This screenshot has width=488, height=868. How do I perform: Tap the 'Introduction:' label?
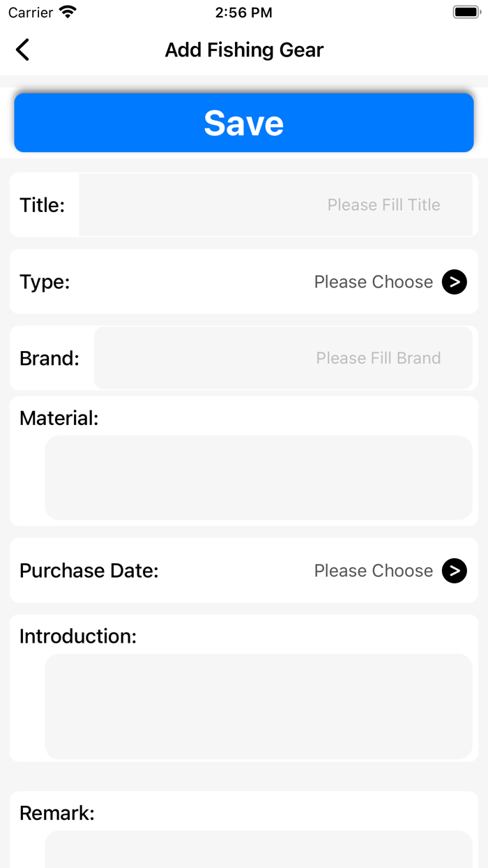pyautogui.click(x=78, y=636)
